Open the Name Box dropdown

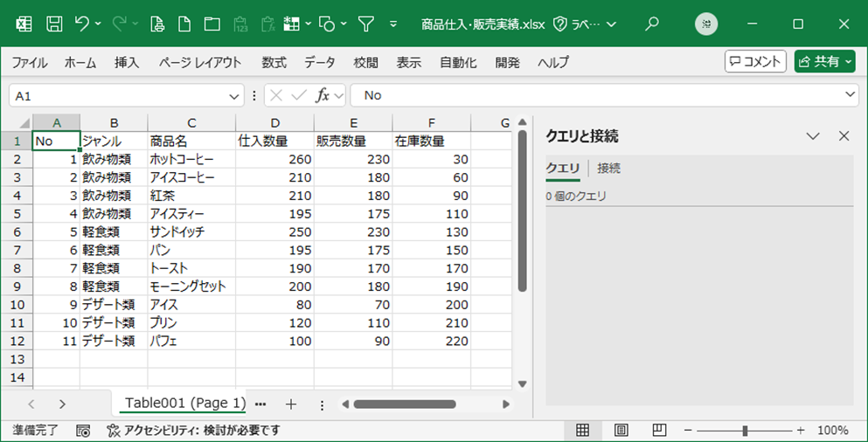tap(234, 95)
